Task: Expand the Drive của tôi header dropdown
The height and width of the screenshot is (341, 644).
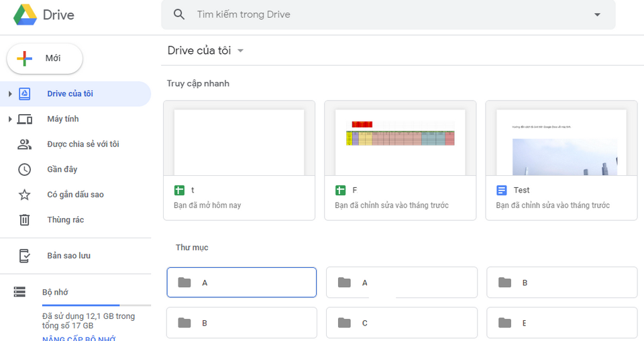Action: [241, 51]
